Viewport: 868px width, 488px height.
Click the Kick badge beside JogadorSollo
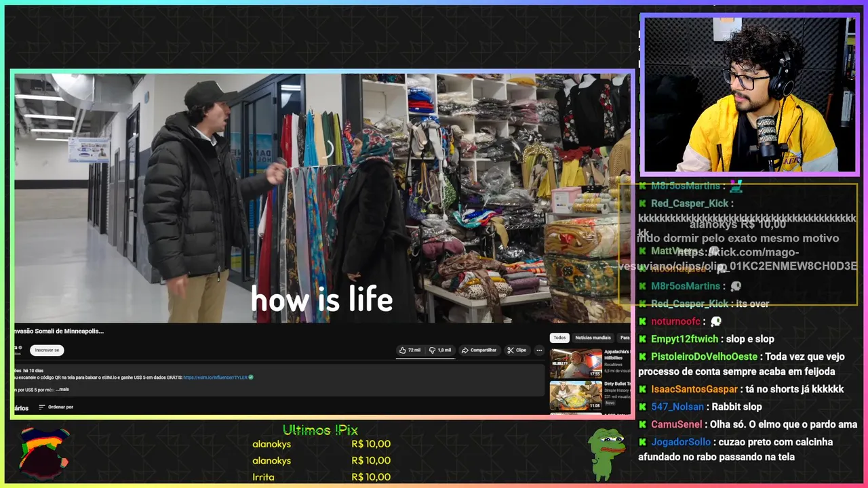tap(642, 442)
